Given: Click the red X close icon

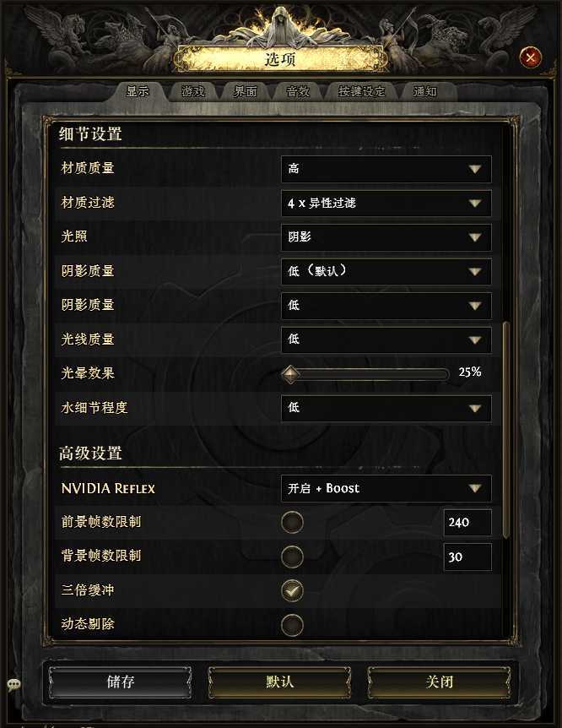Looking at the screenshot, I should point(530,57).
